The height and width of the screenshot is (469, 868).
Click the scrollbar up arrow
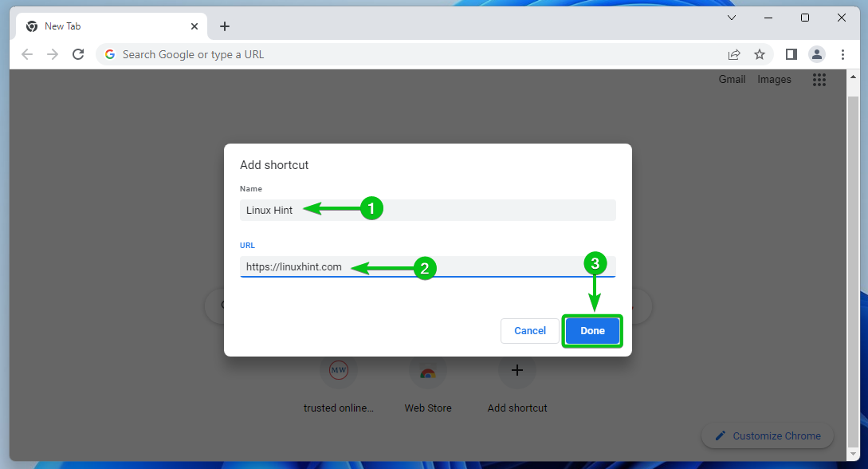pyautogui.click(x=853, y=77)
